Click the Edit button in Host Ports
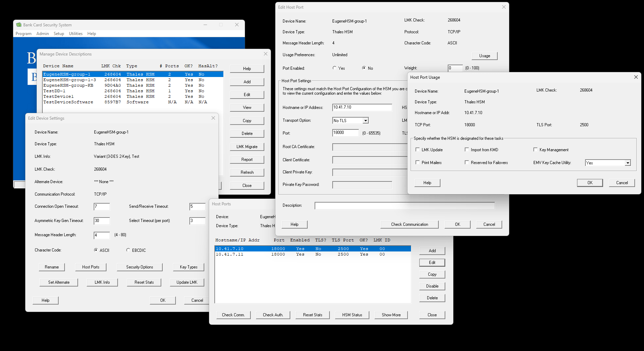 [x=432, y=263]
